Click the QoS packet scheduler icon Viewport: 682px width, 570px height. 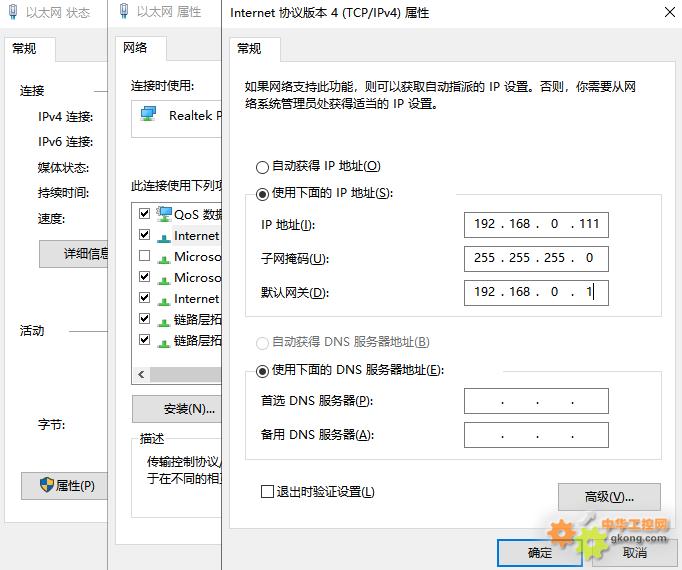point(164,214)
